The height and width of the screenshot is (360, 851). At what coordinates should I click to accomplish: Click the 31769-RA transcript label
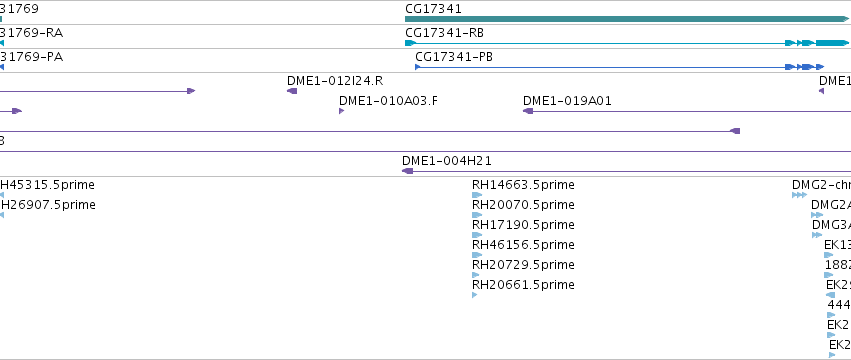(x=31, y=33)
